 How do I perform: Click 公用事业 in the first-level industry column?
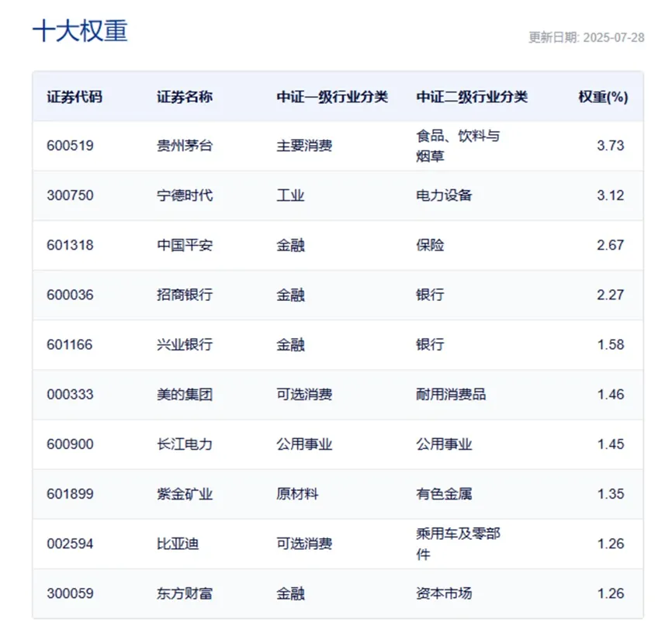coord(304,444)
